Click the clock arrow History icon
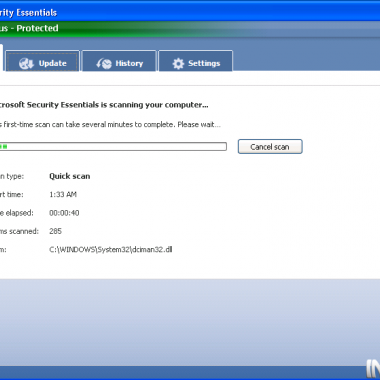This screenshot has height=380, width=380. coord(104,63)
